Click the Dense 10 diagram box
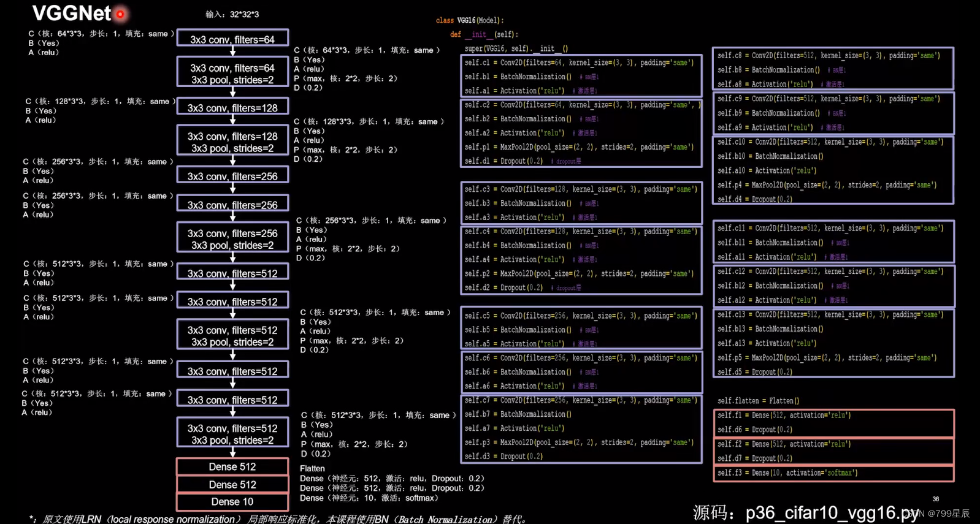 (232, 502)
